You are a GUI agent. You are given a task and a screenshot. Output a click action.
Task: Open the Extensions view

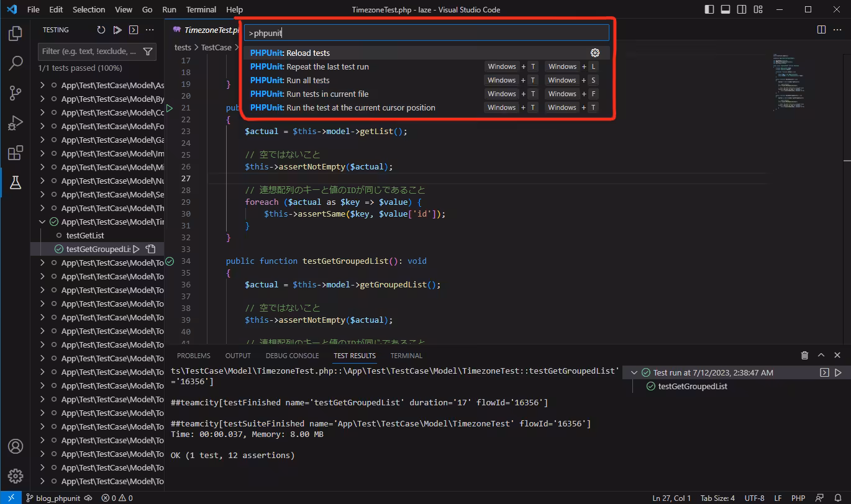(x=16, y=153)
